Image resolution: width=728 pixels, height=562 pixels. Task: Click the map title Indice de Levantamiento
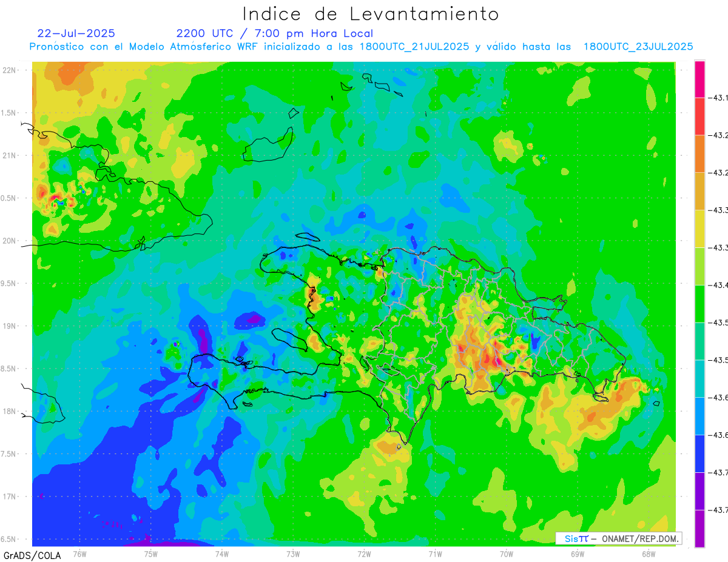pos(371,13)
